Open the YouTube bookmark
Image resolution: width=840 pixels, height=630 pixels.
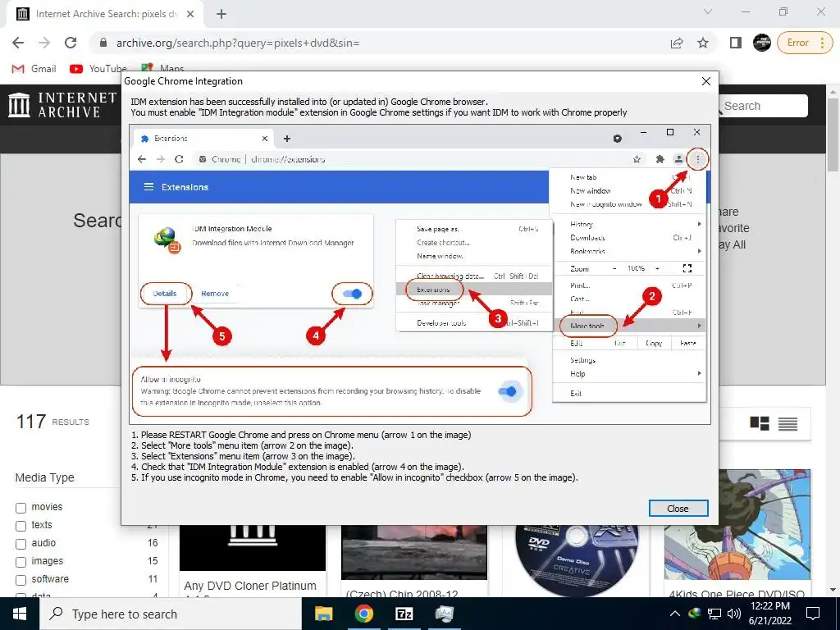(x=98, y=69)
